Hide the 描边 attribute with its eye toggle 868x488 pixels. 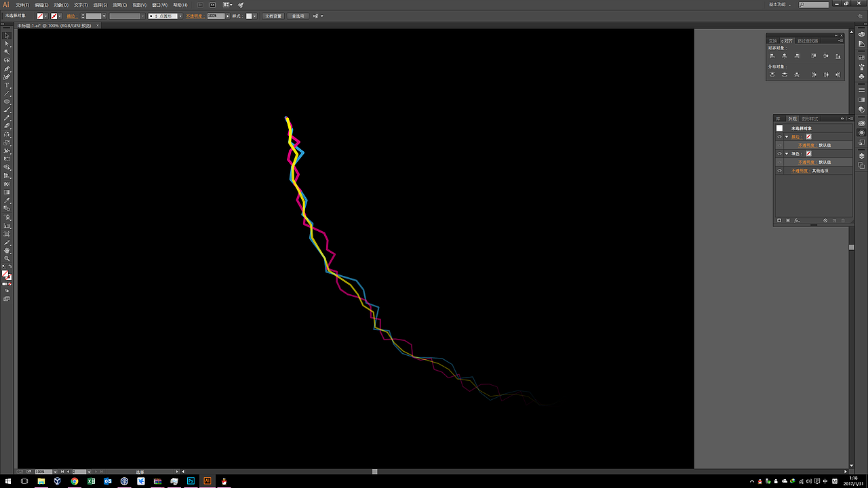(x=779, y=136)
